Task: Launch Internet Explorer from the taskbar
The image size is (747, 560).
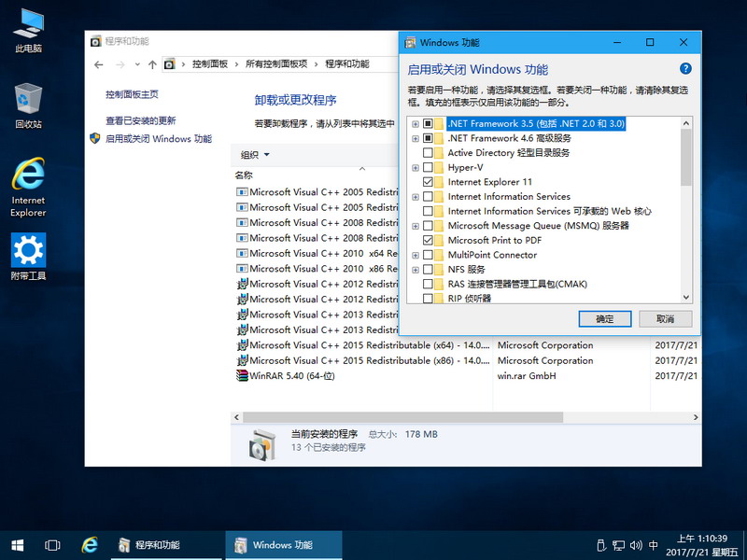Action: (89, 545)
